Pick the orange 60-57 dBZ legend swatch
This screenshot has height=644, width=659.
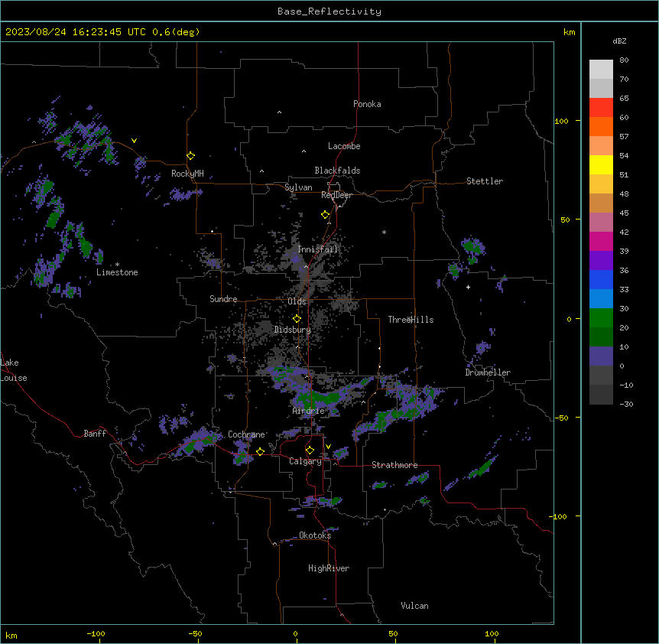[x=601, y=127]
